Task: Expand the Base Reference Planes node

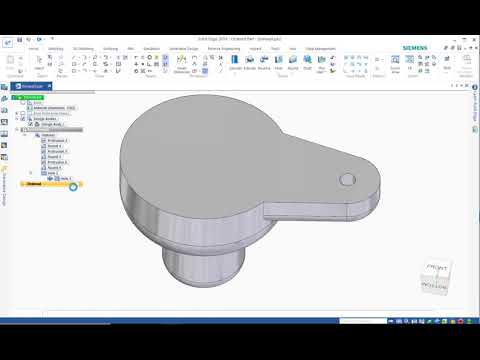Action: point(17,113)
